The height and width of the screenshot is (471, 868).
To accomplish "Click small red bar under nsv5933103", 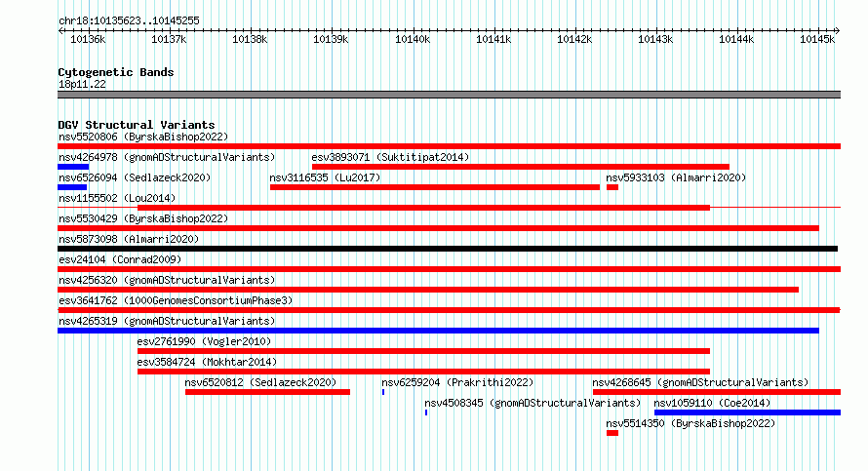I will [x=612, y=187].
